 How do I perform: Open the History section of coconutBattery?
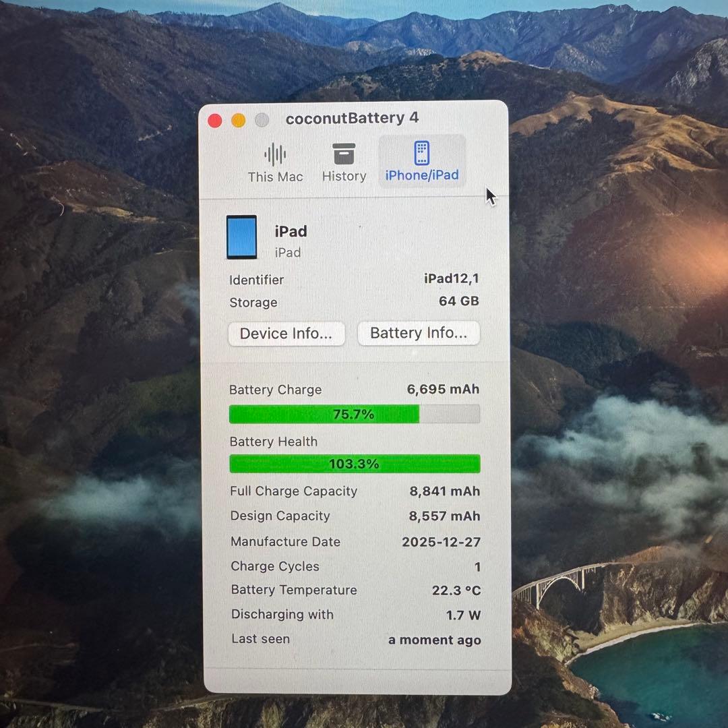tap(344, 163)
